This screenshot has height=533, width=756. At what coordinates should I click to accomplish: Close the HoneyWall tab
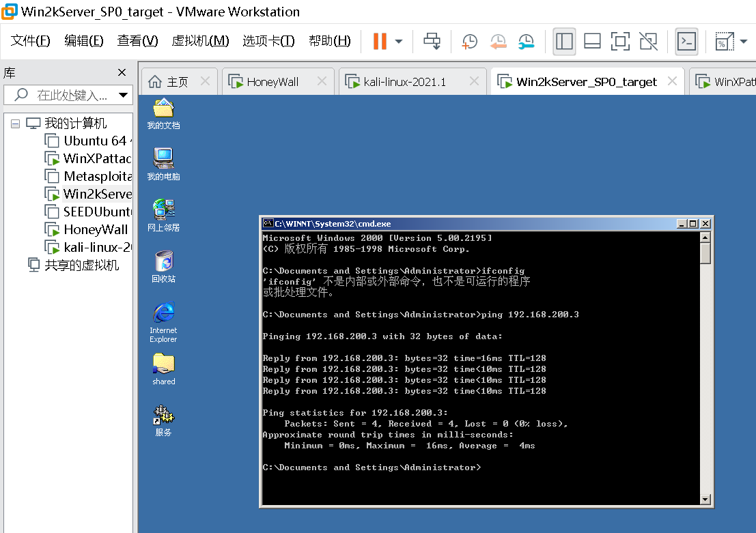[x=322, y=81]
